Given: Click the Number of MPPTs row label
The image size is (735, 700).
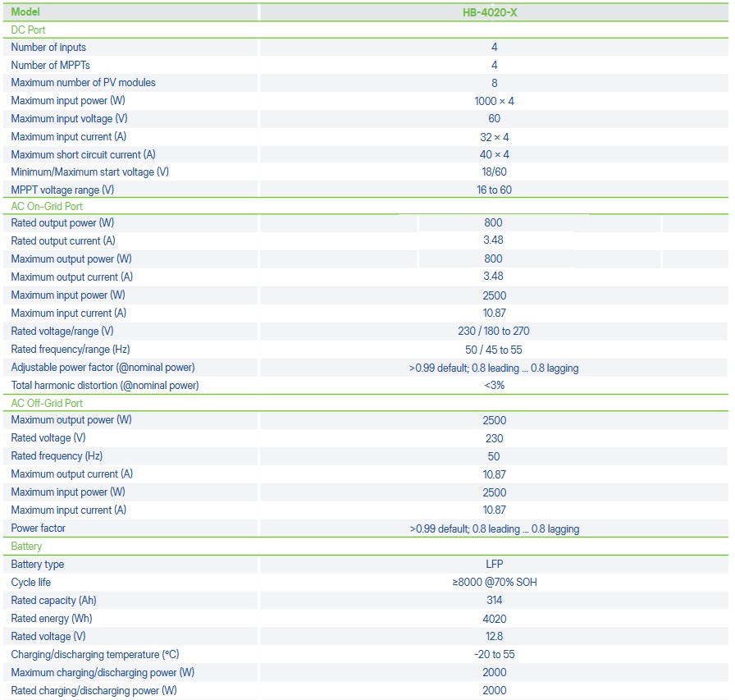Looking at the screenshot, I should (50, 65).
